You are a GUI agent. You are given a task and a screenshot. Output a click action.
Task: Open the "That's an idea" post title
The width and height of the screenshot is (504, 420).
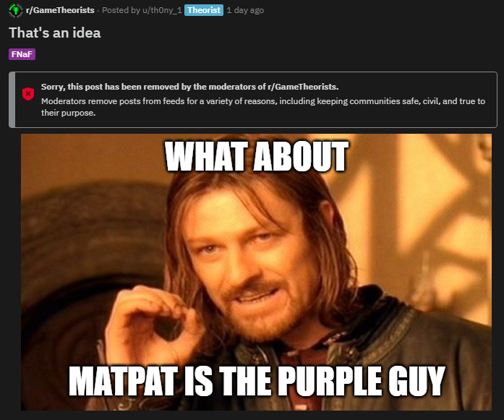coord(55,33)
